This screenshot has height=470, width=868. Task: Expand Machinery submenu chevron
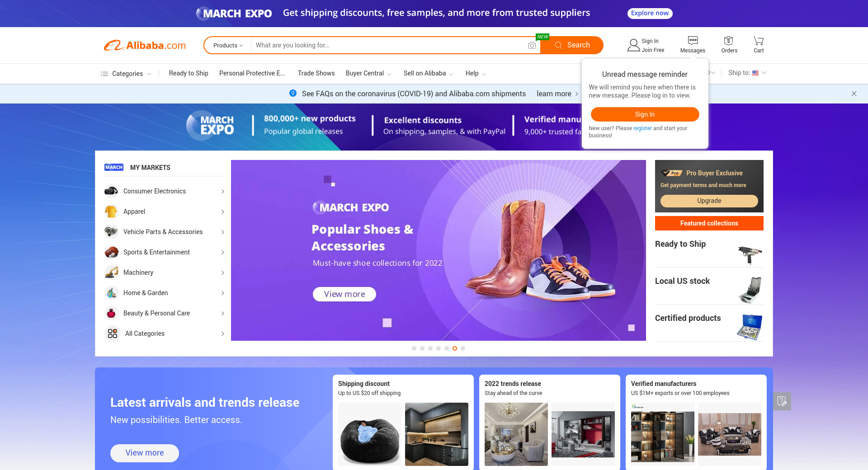point(222,273)
